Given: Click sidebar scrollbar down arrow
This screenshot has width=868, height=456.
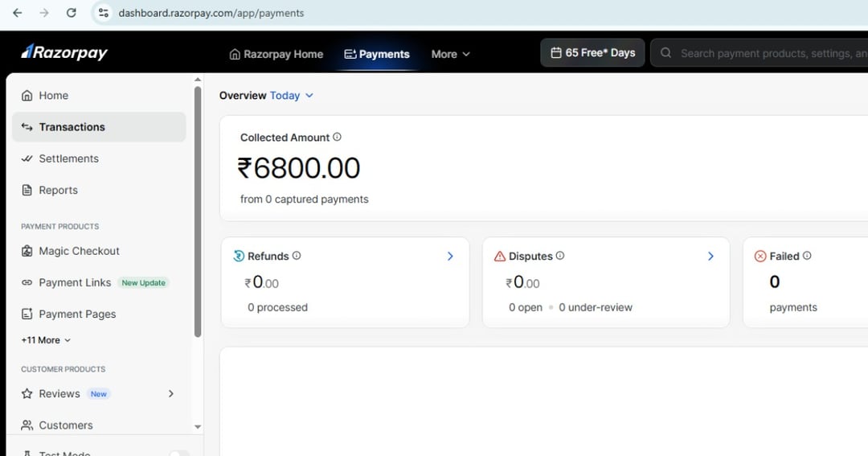Looking at the screenshot, I should (198, 426).
